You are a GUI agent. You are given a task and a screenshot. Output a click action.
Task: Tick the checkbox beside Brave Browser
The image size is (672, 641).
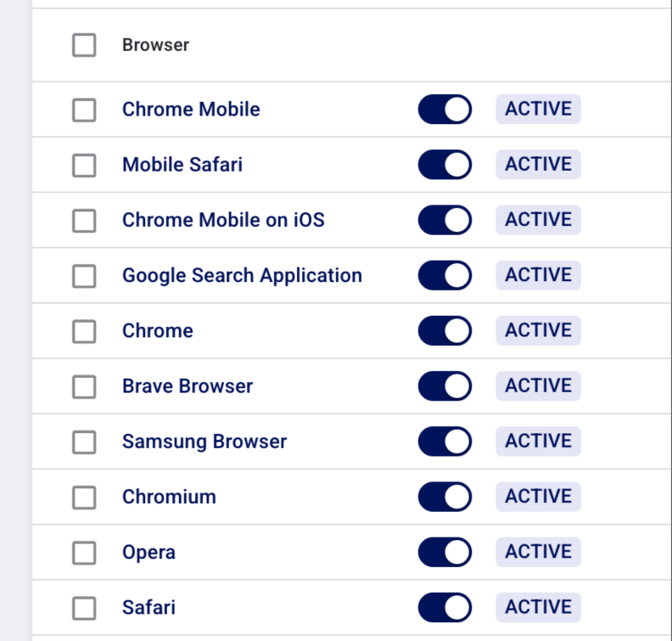(84, 386)
